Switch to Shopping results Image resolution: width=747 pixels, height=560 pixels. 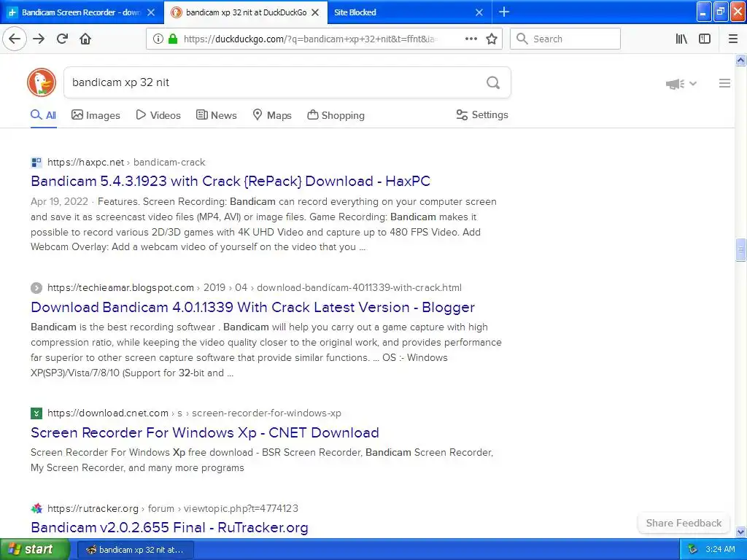[x=336, y=115]
